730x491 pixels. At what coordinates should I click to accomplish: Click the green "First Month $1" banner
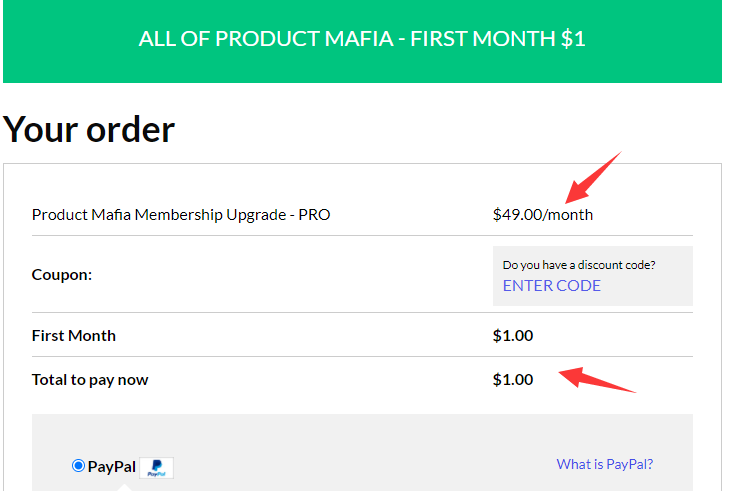tap(362, 41)
